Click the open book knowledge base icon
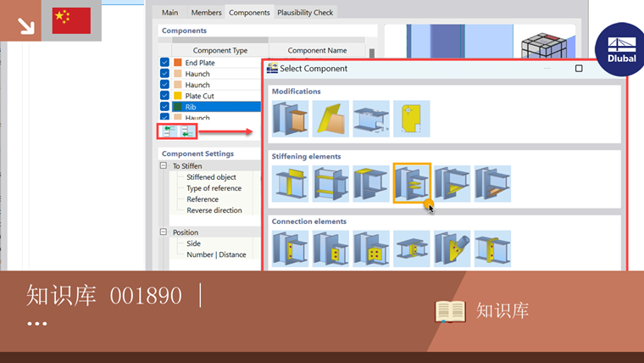The image size is (644, 363). point(450,311)
